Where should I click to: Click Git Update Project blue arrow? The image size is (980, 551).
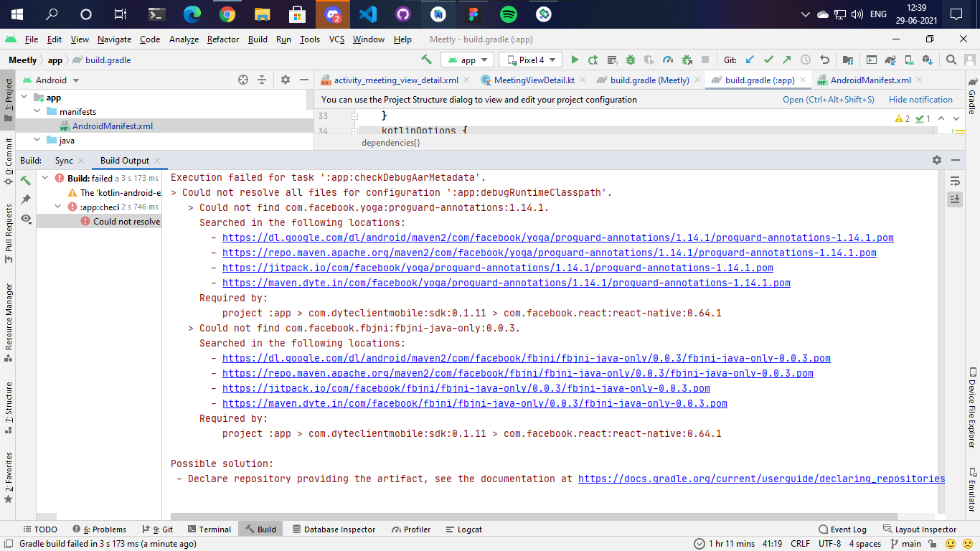click(x=750, y=60)
